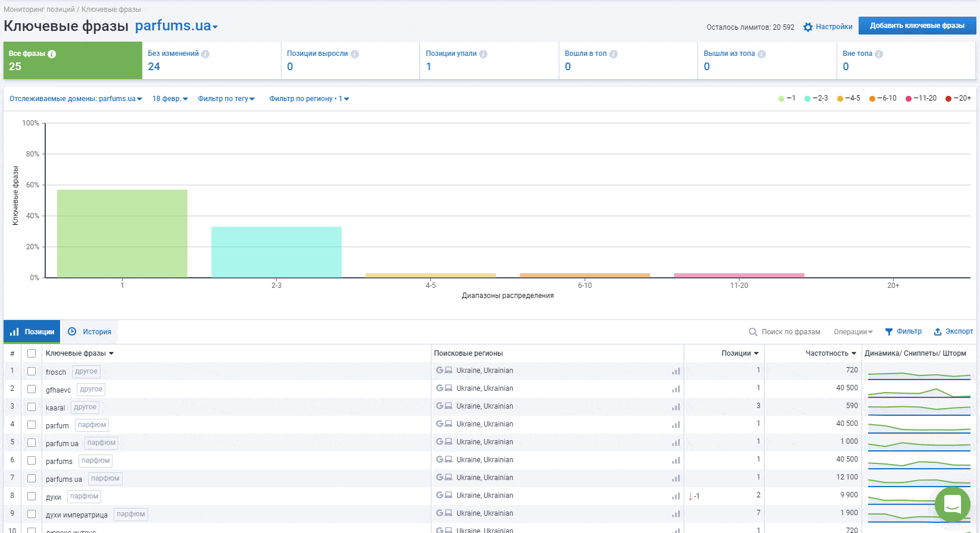This screenshot has width=980, height=533.
Task: Click info icon next to Вышли из топа
Action: click(762, 54)
